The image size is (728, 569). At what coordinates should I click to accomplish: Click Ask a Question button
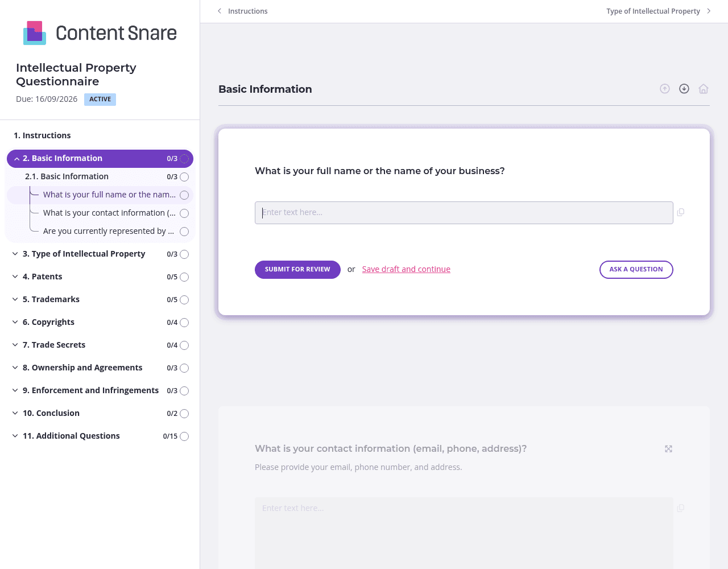point(636,270)
